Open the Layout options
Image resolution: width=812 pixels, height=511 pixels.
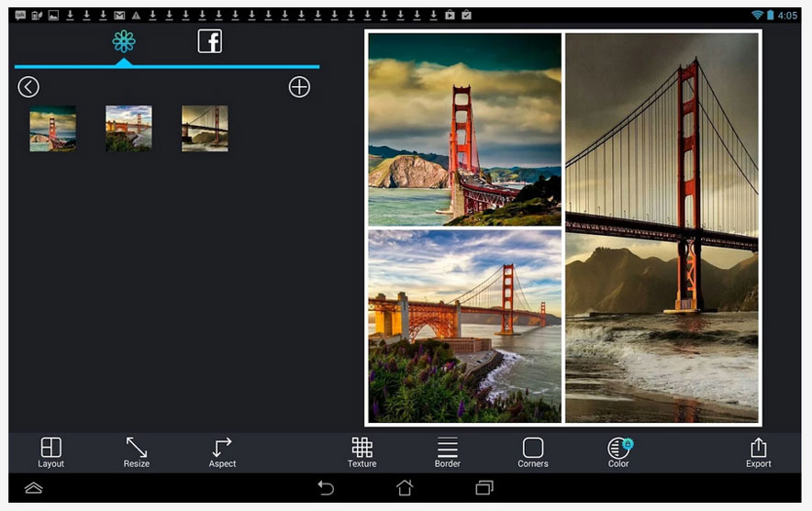coord(50,452)
